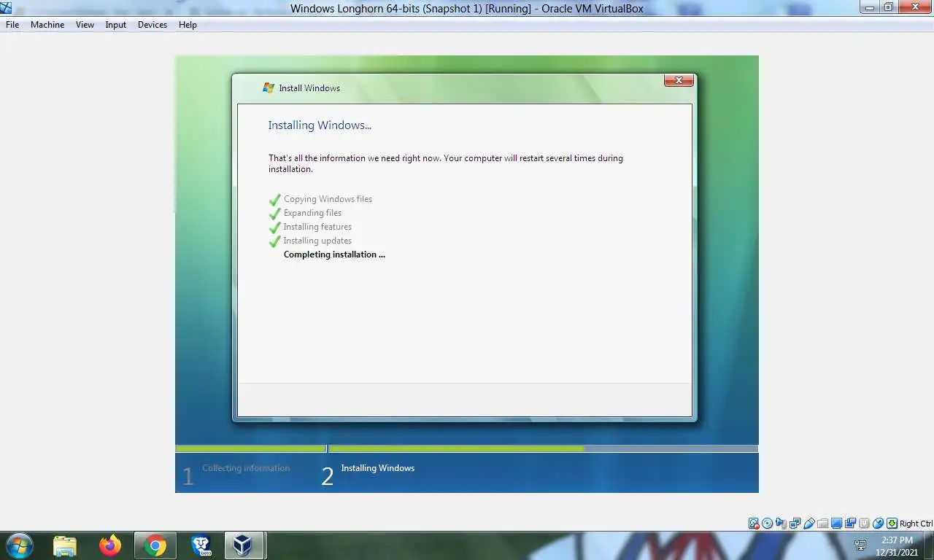Click the 'Copying Windows files' step

[x=328, y=199]
